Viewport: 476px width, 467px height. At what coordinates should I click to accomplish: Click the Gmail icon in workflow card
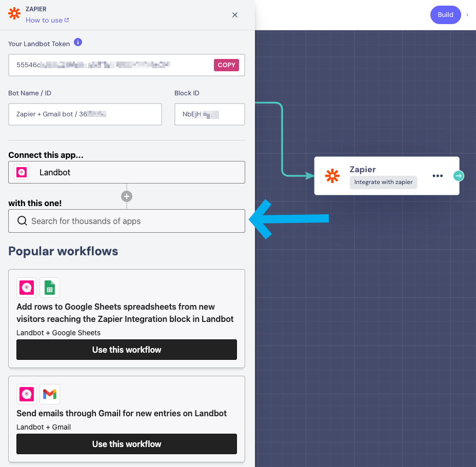(50, 394)
